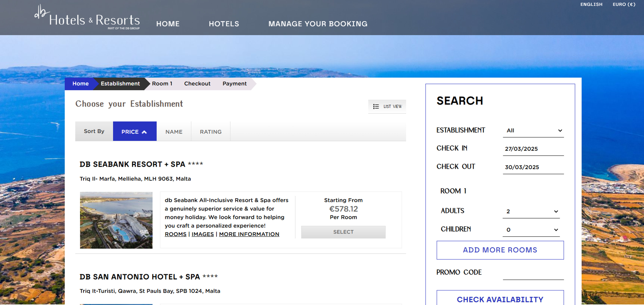The image size is (644, 305).
Task: Click the Promo Code input field
Action: [533, 273]
